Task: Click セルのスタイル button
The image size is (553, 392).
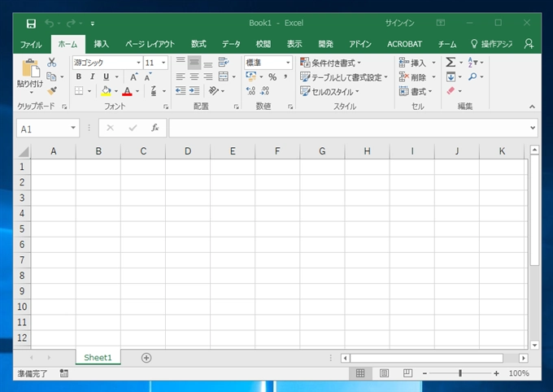Action: 329,92
